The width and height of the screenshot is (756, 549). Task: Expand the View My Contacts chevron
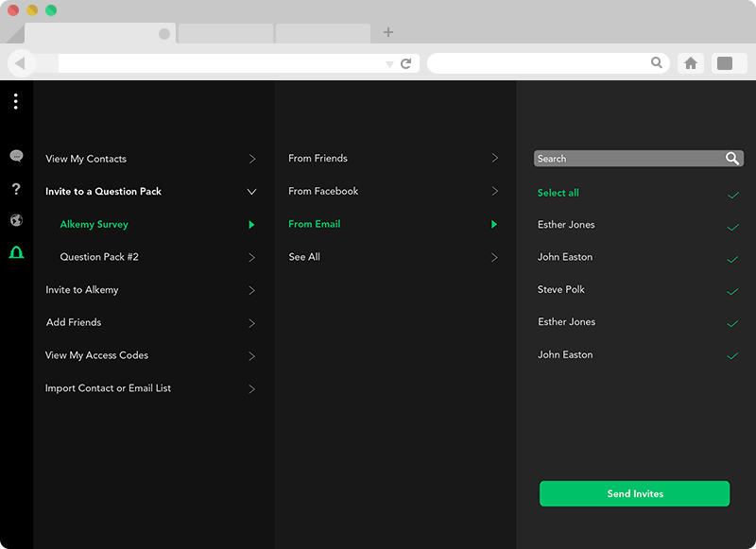click(x=251, y=159)
